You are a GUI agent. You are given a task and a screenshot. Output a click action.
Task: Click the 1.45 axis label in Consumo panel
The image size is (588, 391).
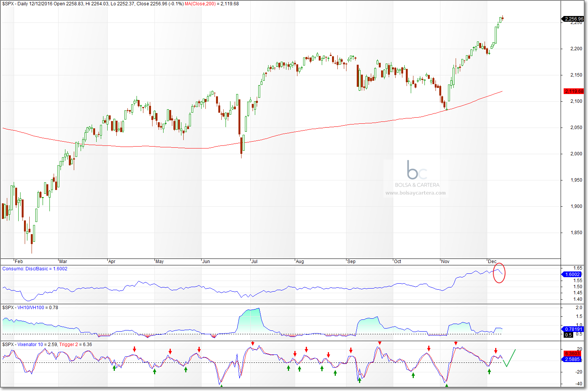(578, 293)
